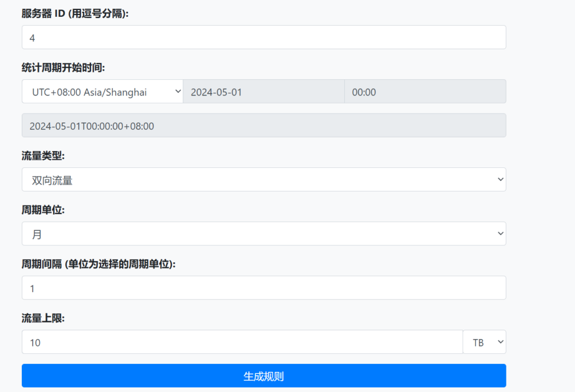This screenshot has width=575, height=392.
Task: Open the 双向流量 traffic type dropdown
Action: pyautogui.click(x=264, y=180)
